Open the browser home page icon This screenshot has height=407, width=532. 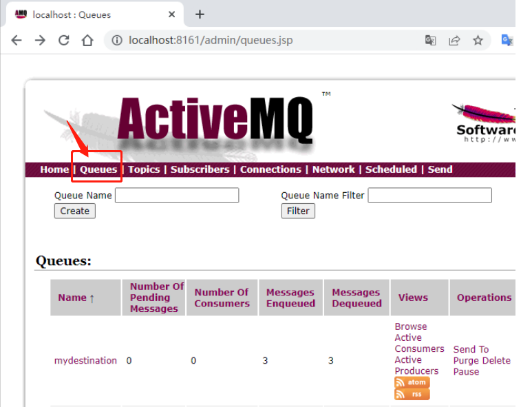click(87, 41)
